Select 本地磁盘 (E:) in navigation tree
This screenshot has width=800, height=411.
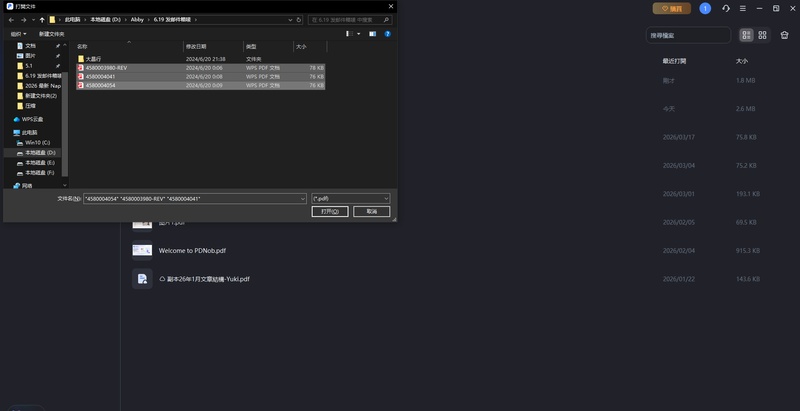[x=40, y=162]
